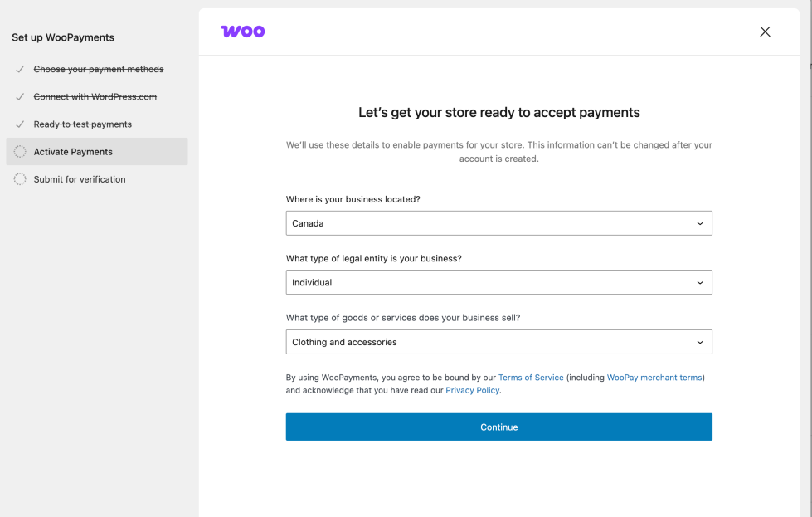Click the checkmark beside Ready to test payments
Image resolution: width=812 pixels, height=517 pixels.
click(x=20, y=124)
